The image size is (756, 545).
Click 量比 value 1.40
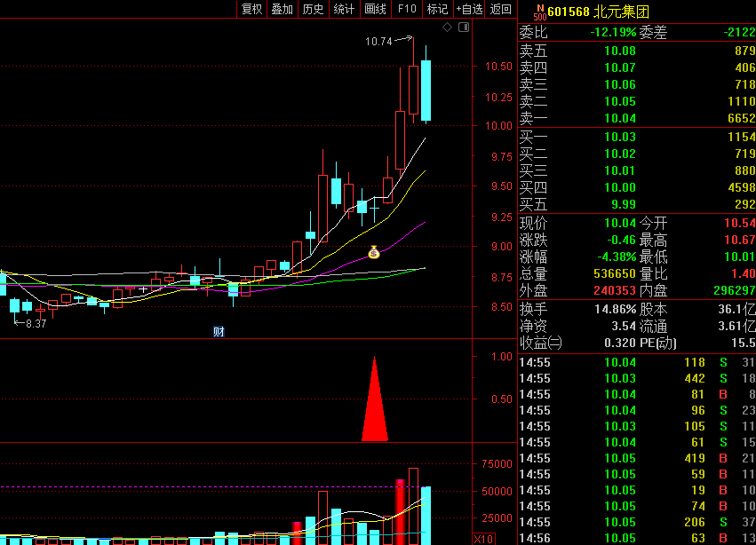click(x=743, y=273)
